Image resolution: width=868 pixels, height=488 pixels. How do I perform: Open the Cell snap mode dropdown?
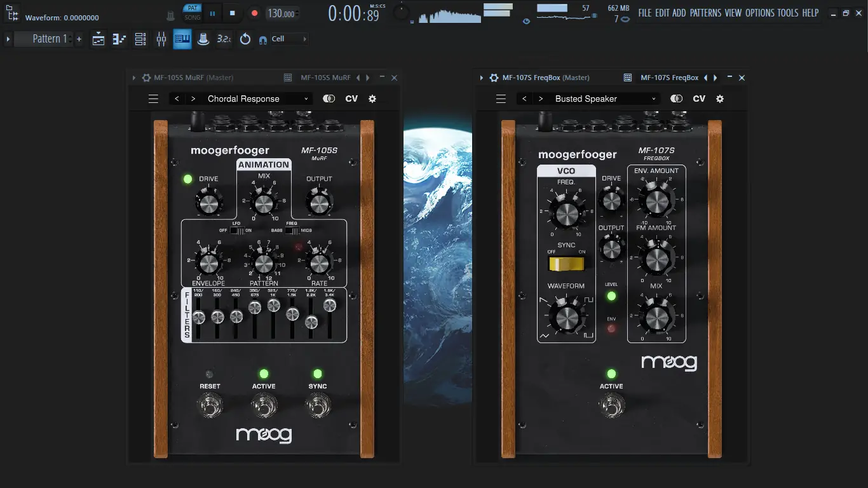tap(290, 39)
